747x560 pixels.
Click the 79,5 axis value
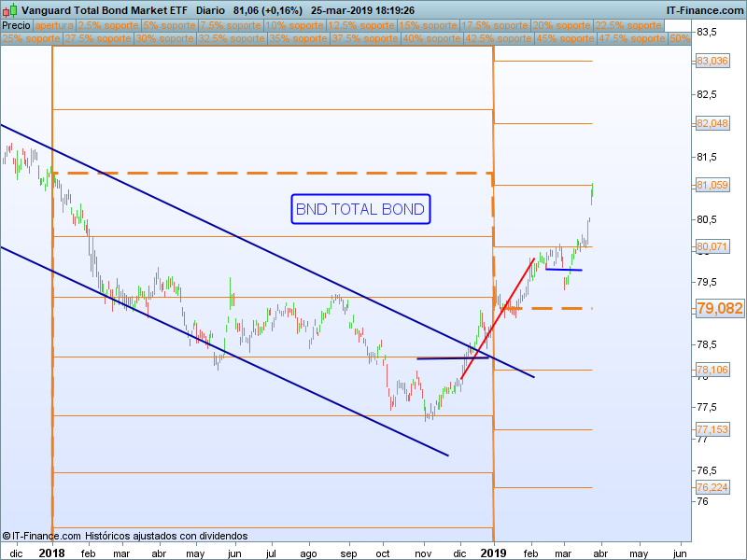(707, 282)
